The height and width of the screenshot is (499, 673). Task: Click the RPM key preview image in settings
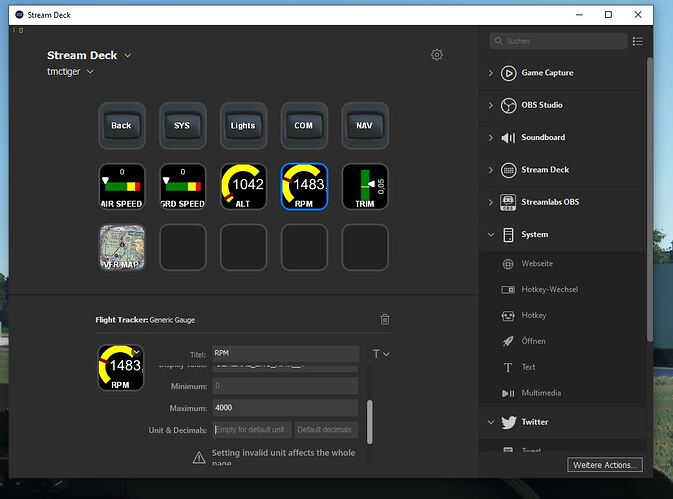(121, 367)
